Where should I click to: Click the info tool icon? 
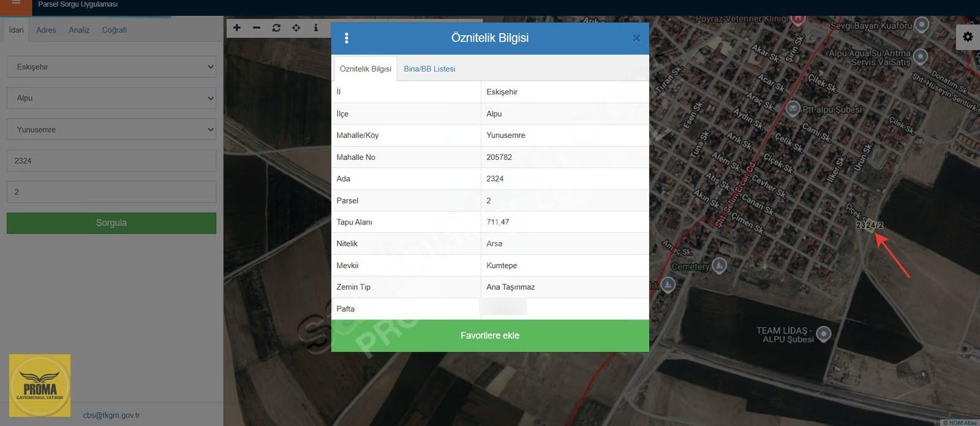click(315, 28)
